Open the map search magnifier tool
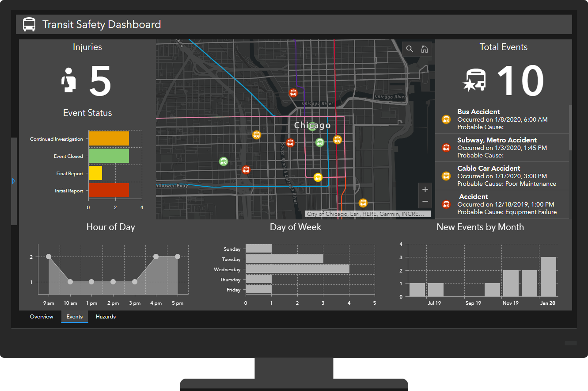Viewport: 588px width, 391px height. point(410,49)
